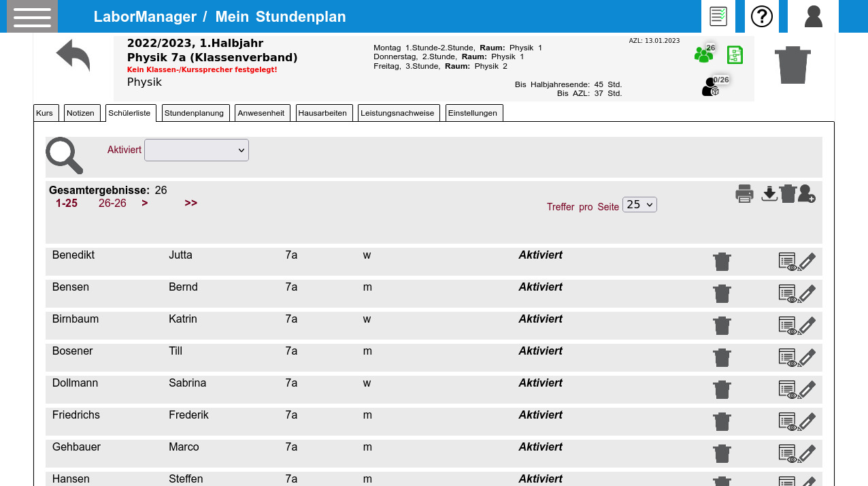This screenshot has width=868, height=486.
Task: Click the LaborManager header title
Action: [x=146, y=17]
